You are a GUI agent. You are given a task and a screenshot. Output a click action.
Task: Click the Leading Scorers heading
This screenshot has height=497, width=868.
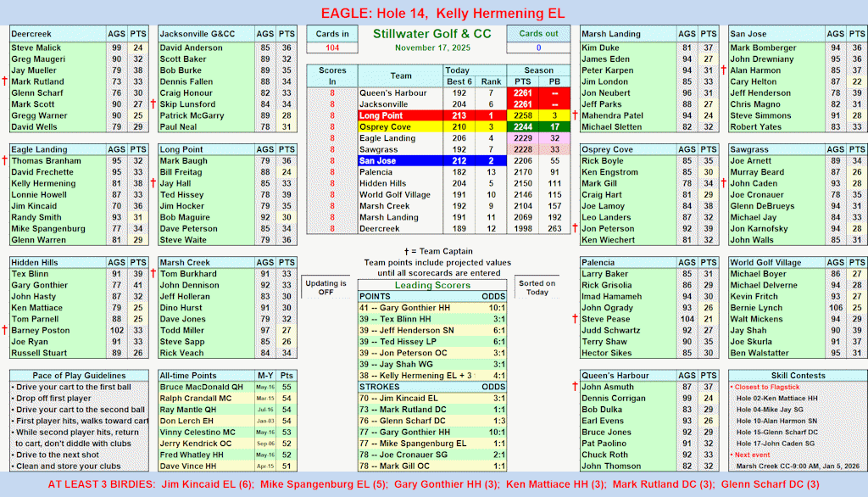pyautogui.click(x=432, y=285)
